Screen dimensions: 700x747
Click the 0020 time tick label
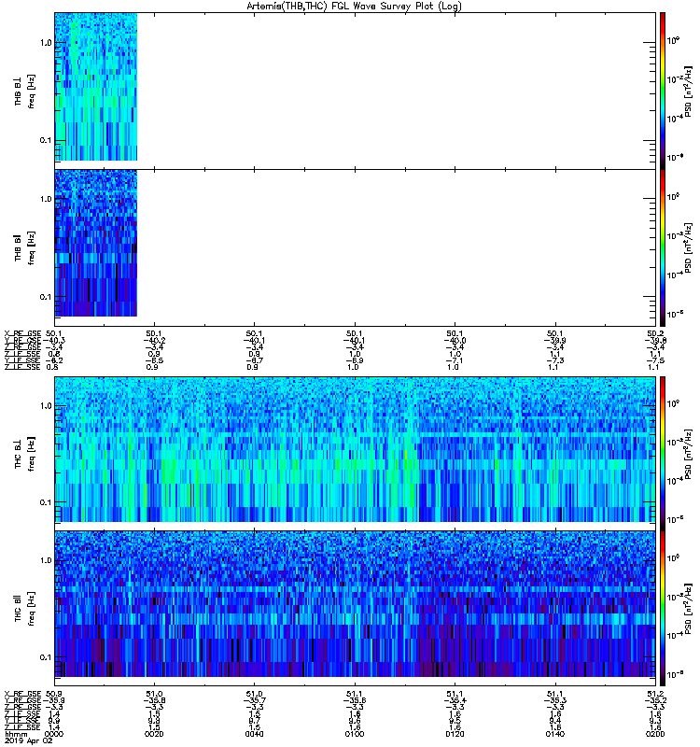(154, 734)
